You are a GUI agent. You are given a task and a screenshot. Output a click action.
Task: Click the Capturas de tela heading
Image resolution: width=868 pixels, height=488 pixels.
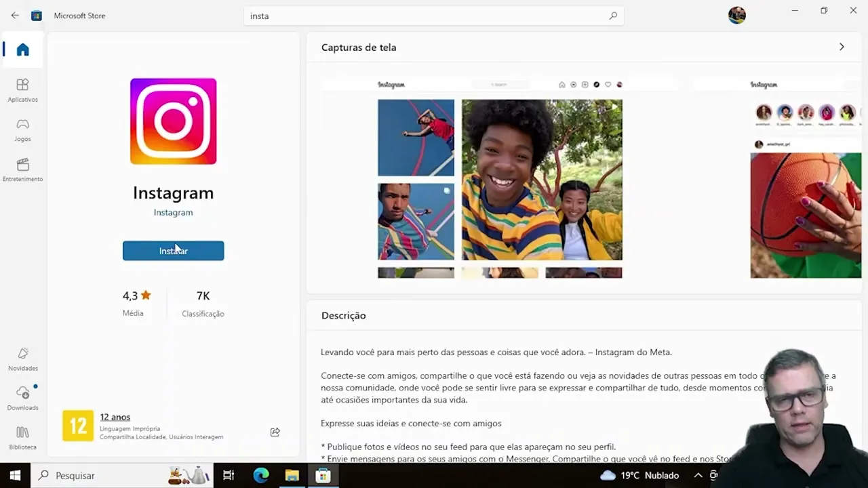[x=359, y=47]
